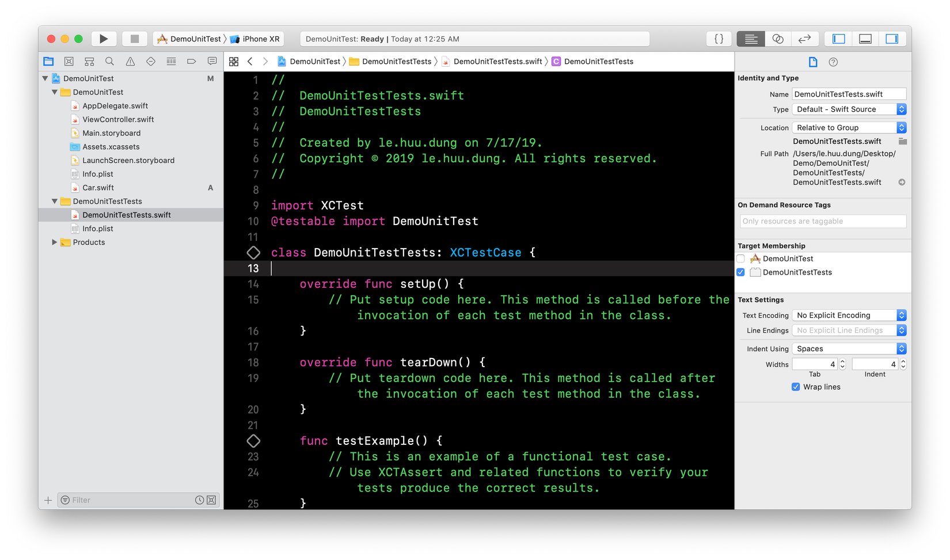Toggle the Wrap lines checkbox
The image size is (950, 560).
click(796, 387)
